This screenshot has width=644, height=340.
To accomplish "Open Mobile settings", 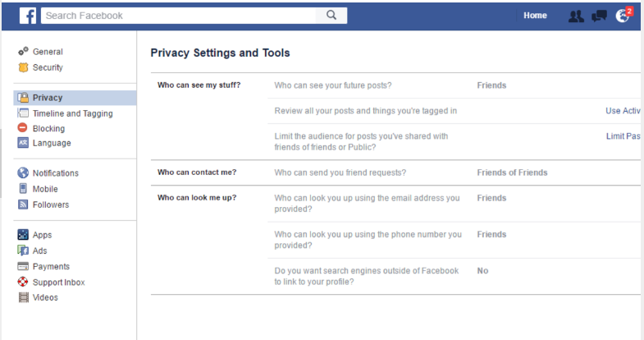I will (x=45, y=189).
